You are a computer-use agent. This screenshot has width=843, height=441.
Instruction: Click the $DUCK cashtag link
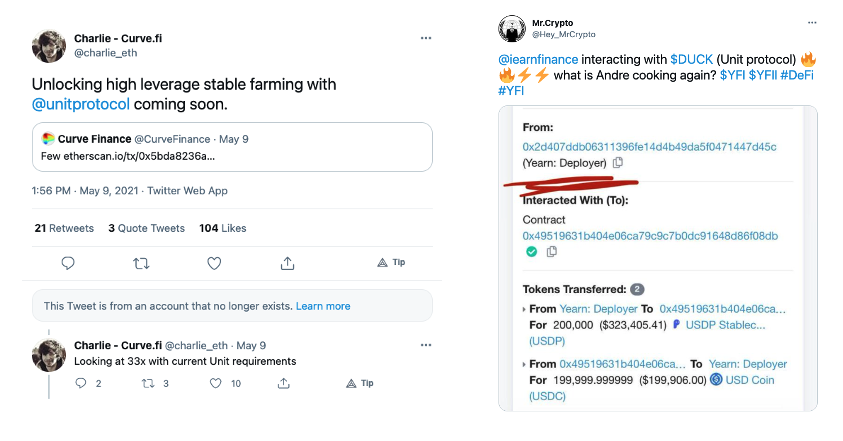click(x=690, y=60)
